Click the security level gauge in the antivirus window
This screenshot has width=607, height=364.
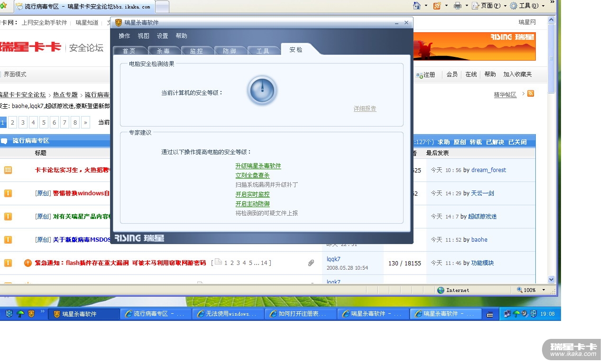point(262,90)
